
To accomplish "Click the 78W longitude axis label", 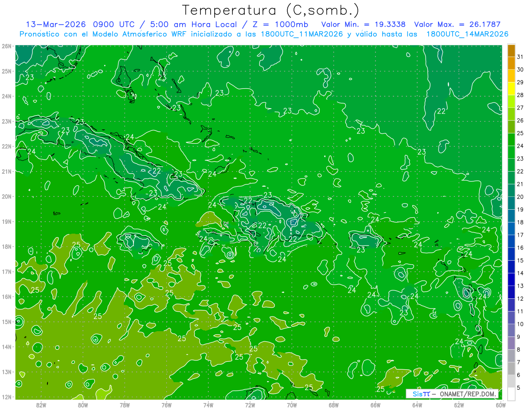I will coord(125,404).
